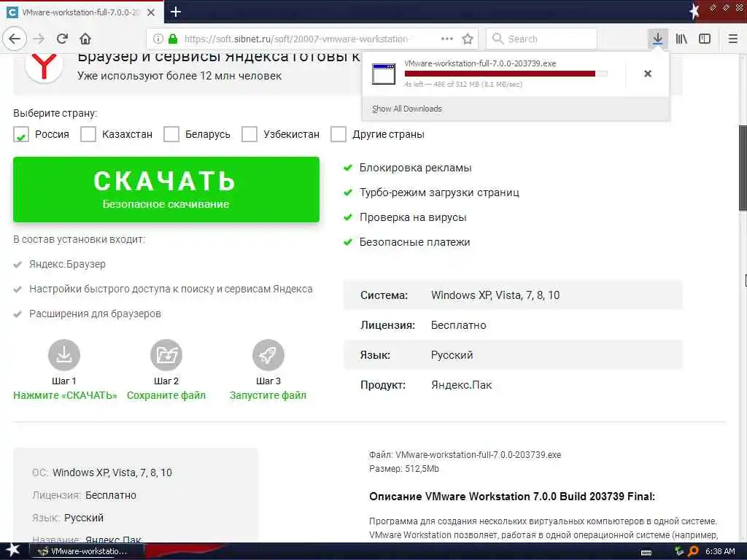Screen dimensions: 747x560
Task: Click Описание VMware Workstation 7.0.0 heading
Action: (x=512, y=496)
